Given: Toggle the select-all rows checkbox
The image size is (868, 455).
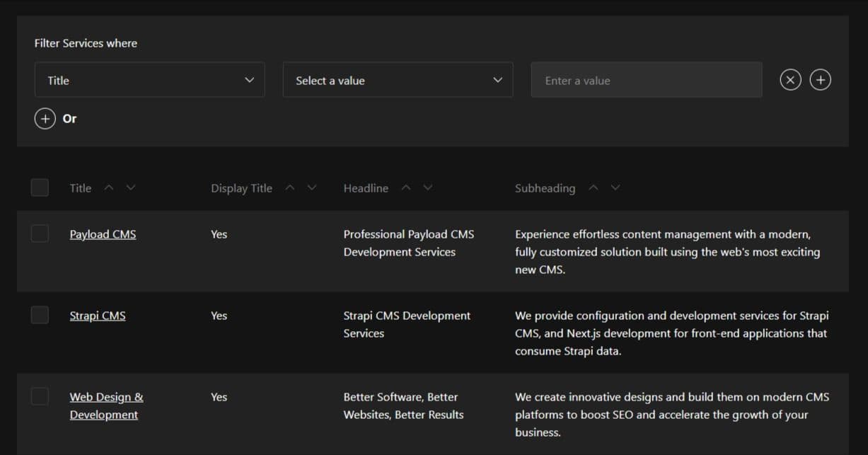Looking at the screenshot, I should pos(40,188).
